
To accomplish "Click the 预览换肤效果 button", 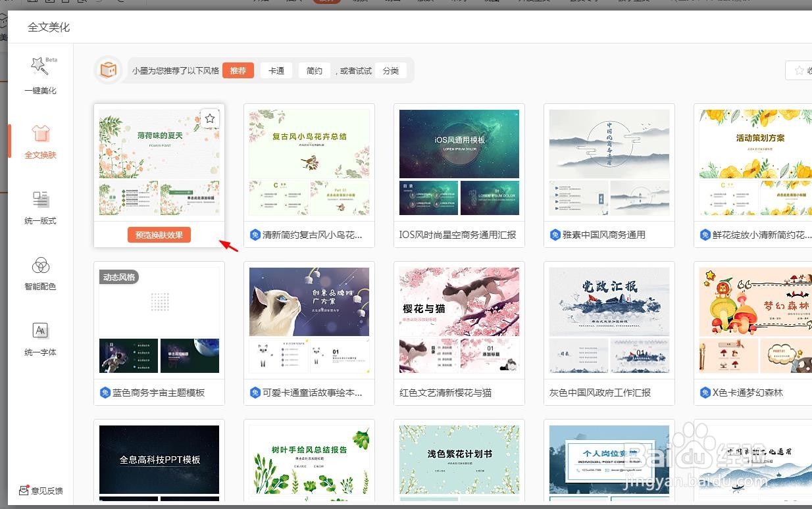I will click(x=159, y=235).
